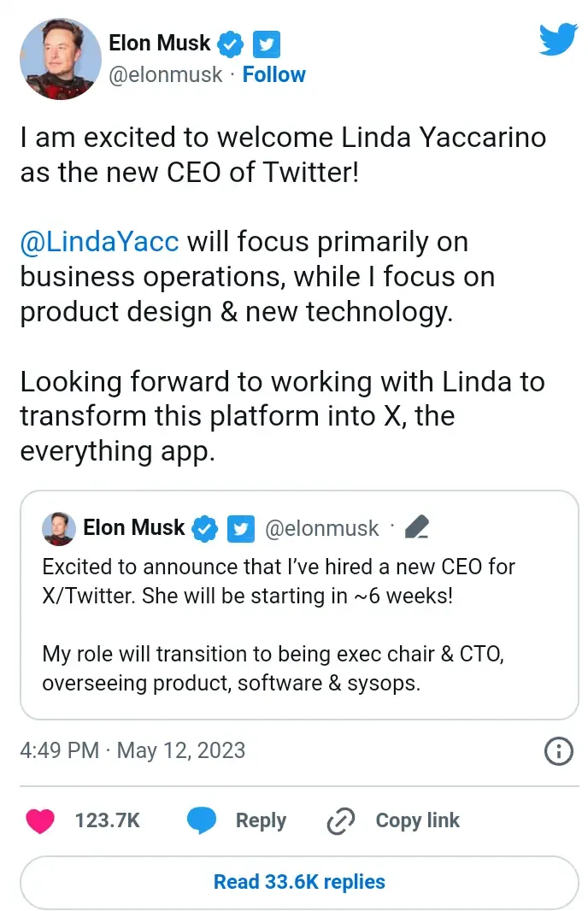
Task: Click the Read 33.6K replies button
Action: 299,881
